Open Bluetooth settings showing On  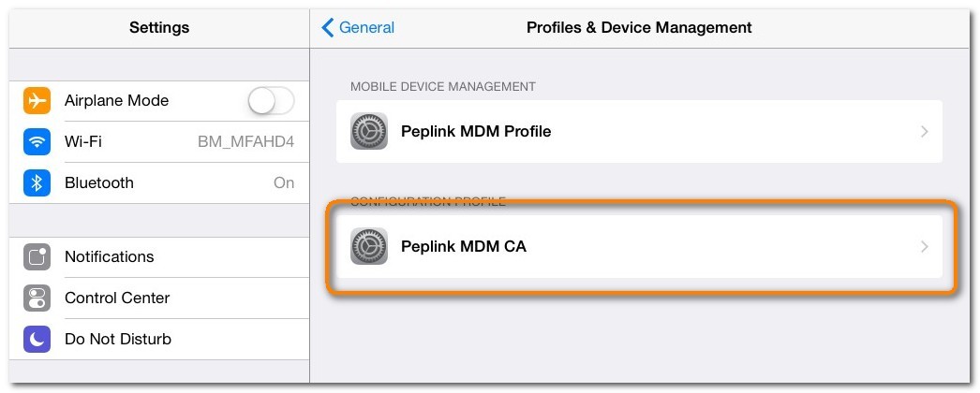click(159, 182)
